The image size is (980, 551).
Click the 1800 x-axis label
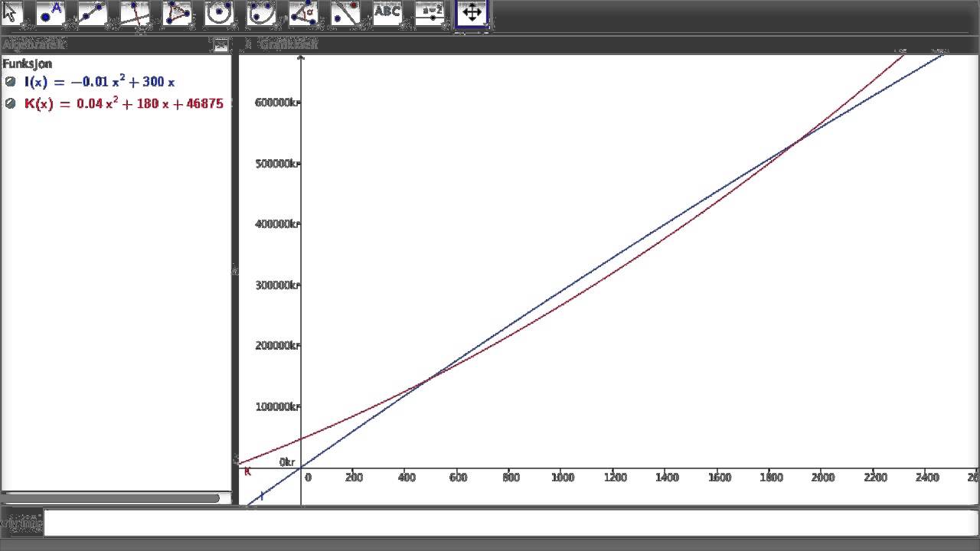771,478
